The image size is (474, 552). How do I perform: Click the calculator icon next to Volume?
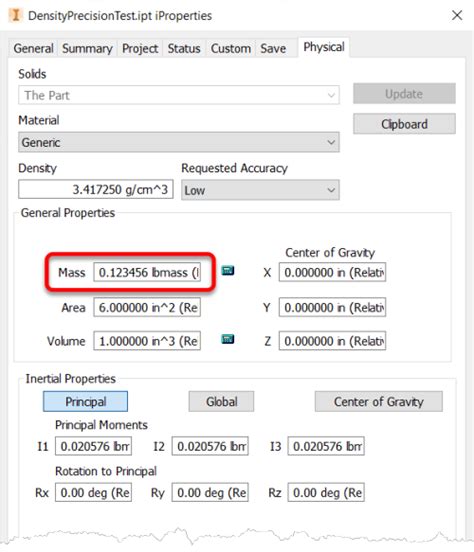pyautogui.click(x=227, y=339)
